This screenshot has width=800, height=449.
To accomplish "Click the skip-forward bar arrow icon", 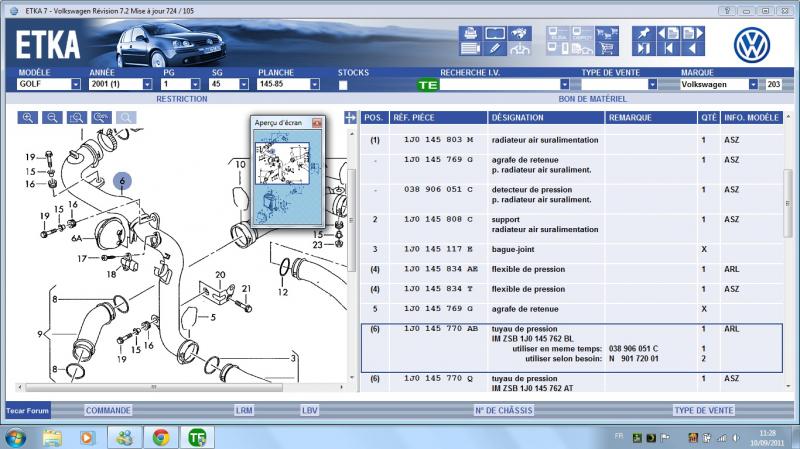I will click(x=643, y=48).
